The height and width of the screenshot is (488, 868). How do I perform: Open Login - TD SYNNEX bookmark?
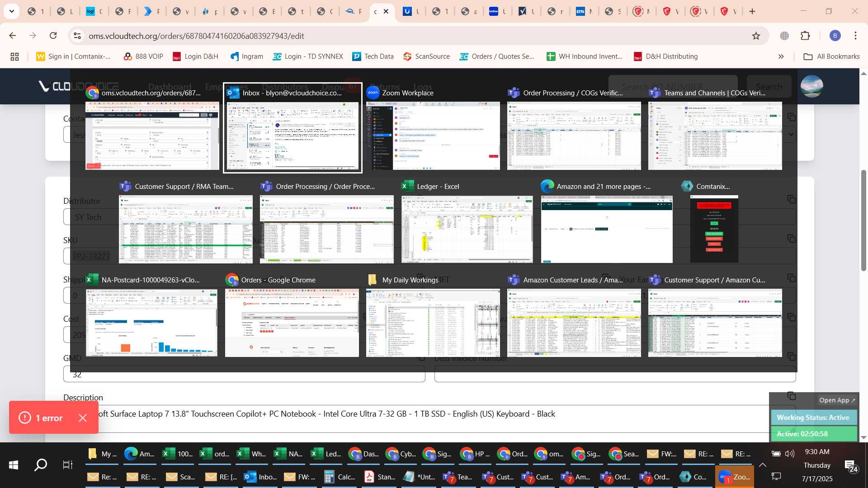coord(308,56)
